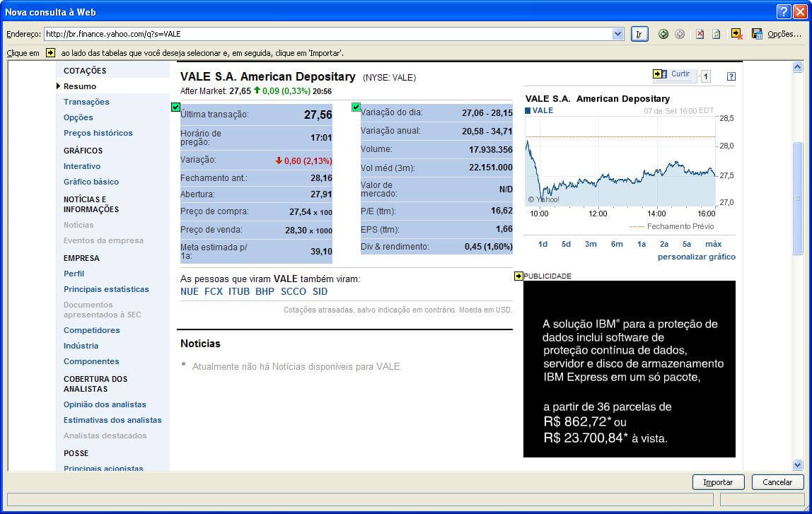Click the Div & rendimento value 0,45 (1,60%)
812x514 pixels.
(x=488, y=247)
